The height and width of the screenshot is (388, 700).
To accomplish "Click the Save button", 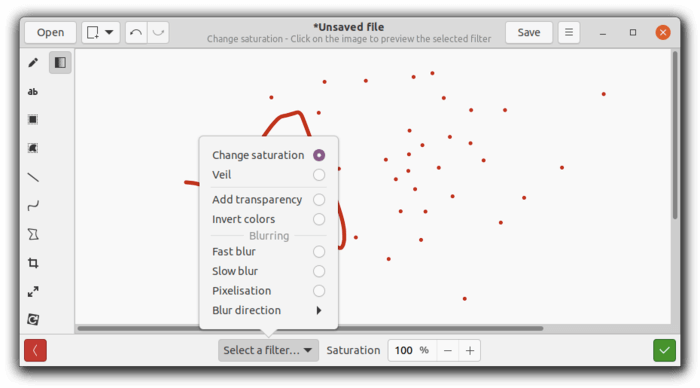I will [529, 33].
